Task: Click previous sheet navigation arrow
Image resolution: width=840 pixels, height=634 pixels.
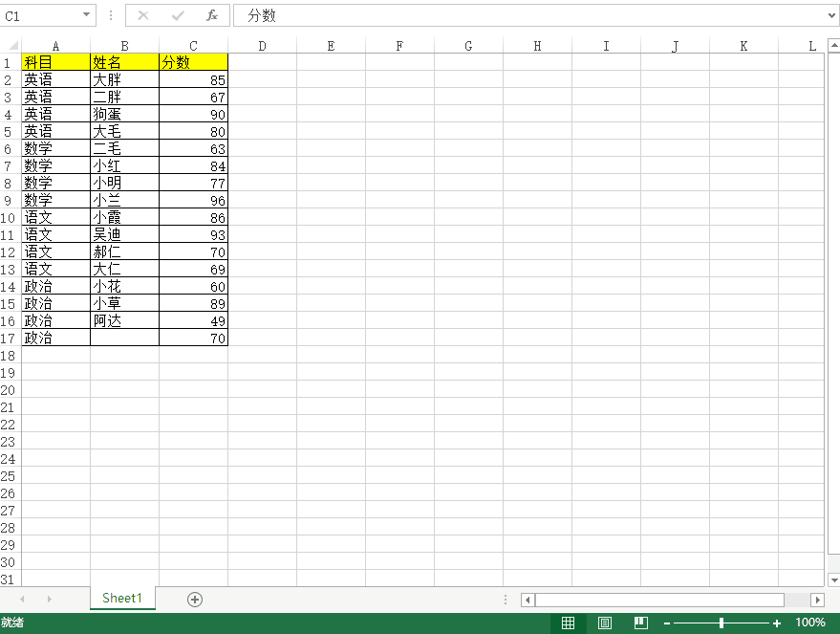Action: pyautogui.click(x=22, y=600)
